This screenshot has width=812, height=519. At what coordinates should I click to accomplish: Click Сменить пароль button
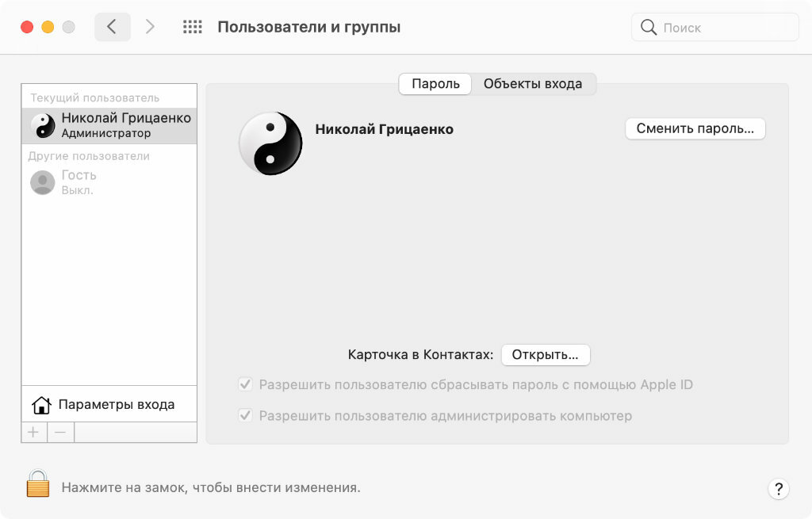point(695,128)
